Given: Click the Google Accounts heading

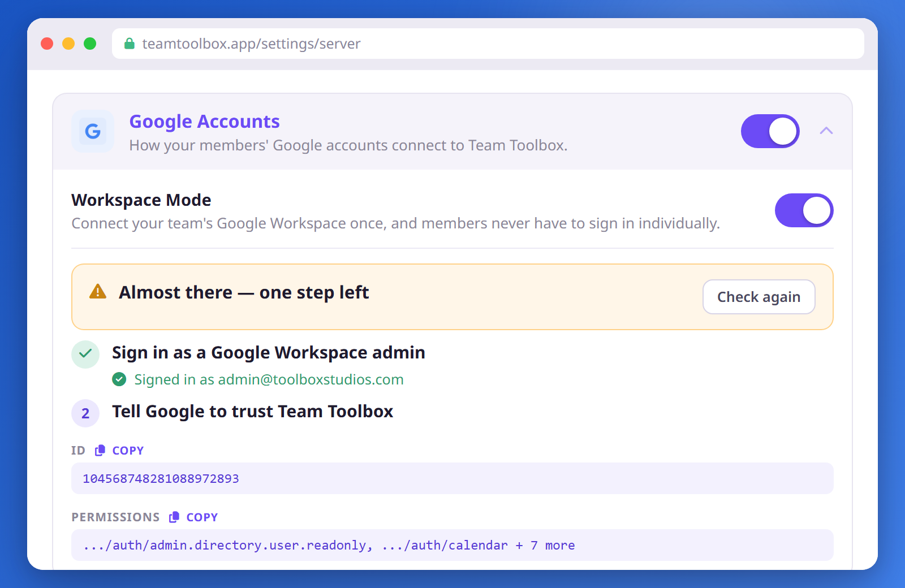Looking at the screenshot, I should (x=205, y=122).
